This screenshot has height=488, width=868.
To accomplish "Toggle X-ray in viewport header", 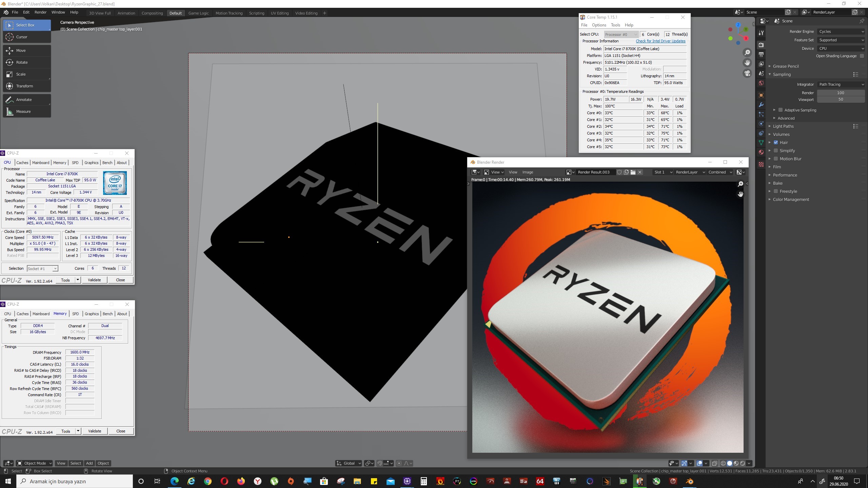I will coord(714,463).
